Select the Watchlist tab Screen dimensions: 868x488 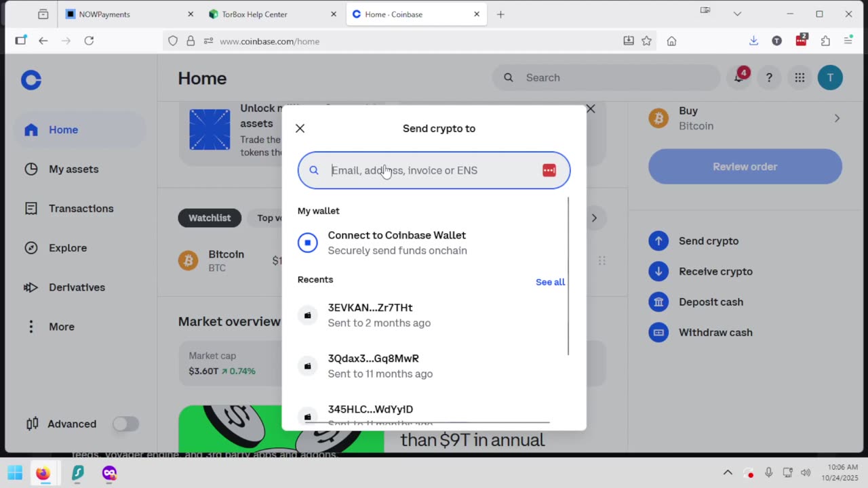pos(210,218)
